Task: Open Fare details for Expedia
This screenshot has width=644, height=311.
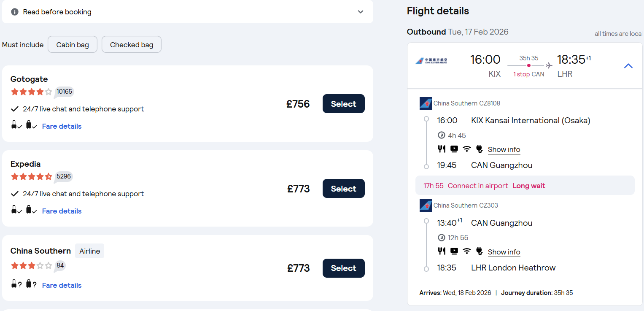Action: 62,211
